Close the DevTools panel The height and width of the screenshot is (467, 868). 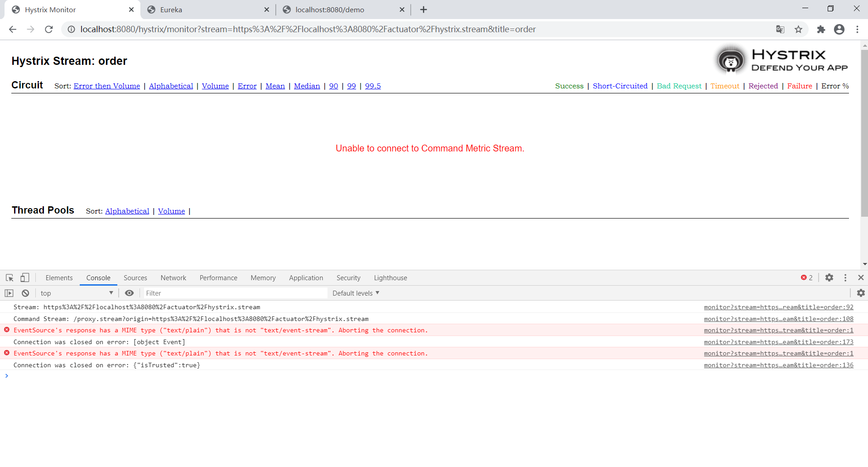tap(861, 277)
